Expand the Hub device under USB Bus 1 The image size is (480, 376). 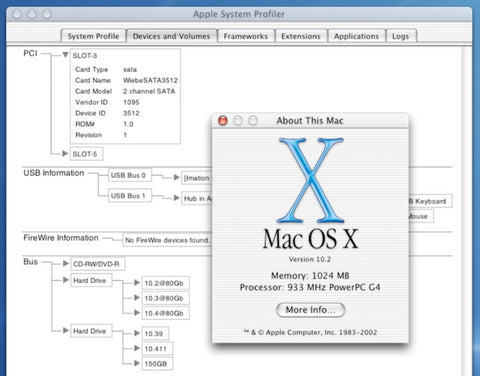tap(177, 198)
